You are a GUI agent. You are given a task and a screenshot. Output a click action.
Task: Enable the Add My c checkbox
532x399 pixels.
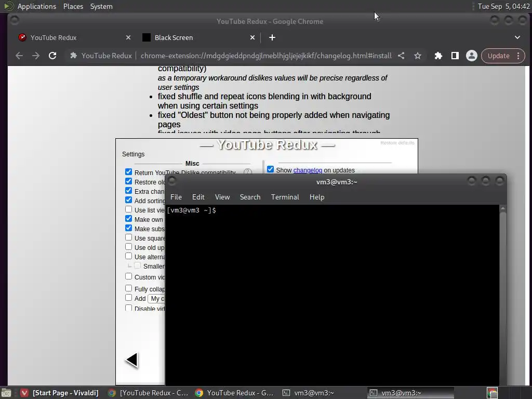(x=128, y=298)
